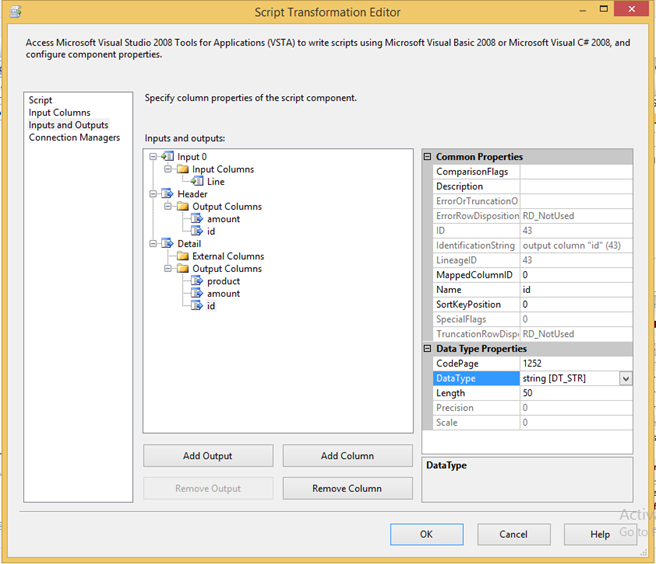Click the Add Column button
The image size is (656, 564).
coord(347,456)
